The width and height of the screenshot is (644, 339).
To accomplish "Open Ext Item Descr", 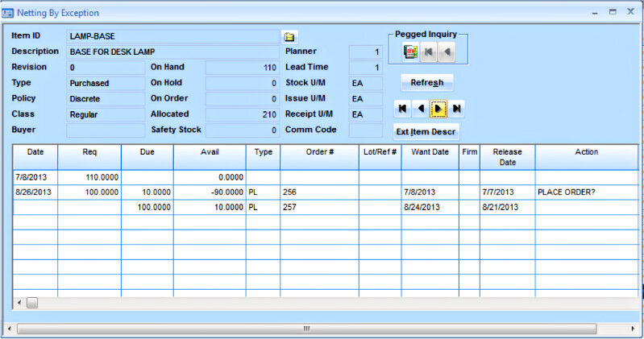I will [x=426, y=131].
